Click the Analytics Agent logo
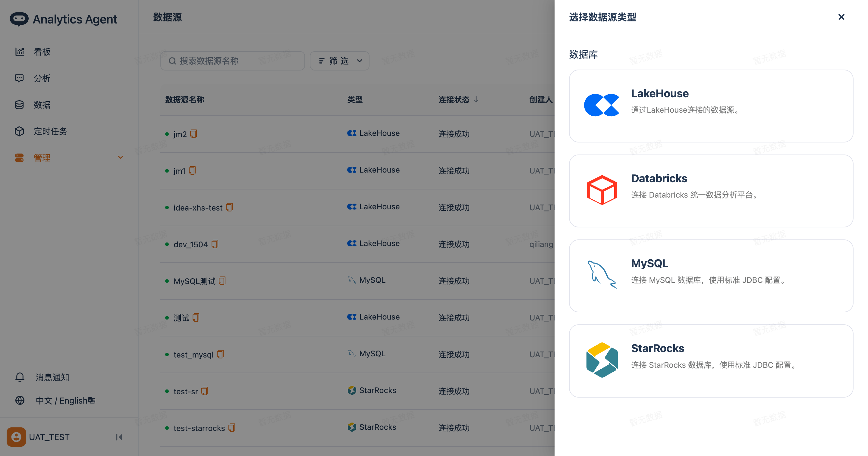The width and height of the screenshot is (868, 456). click(x=63, y=19)
